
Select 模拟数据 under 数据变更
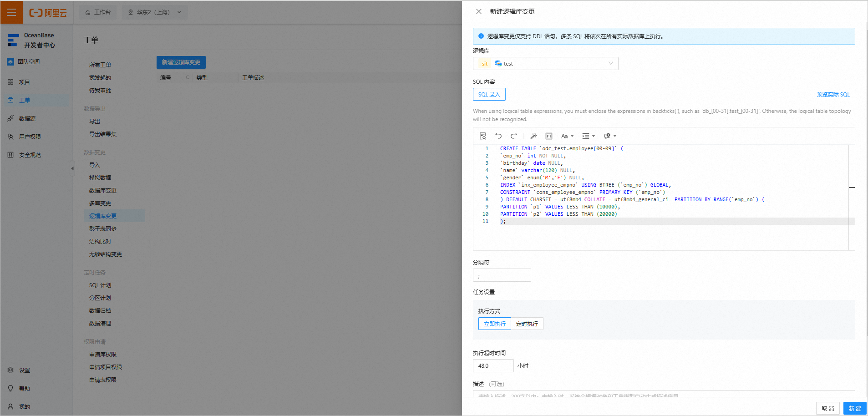pyautogui.click(x=100, y=178)
